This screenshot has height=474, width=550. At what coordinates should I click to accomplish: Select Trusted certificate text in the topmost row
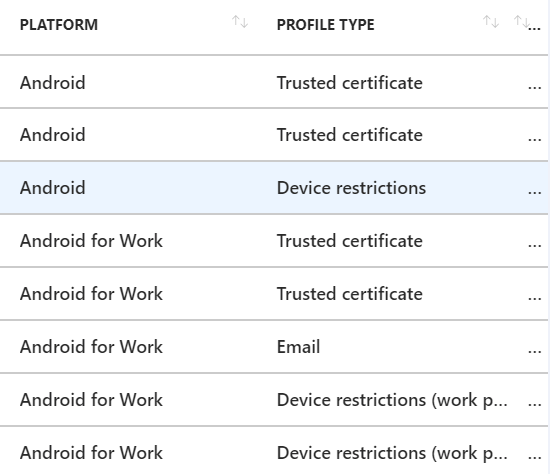349,83
